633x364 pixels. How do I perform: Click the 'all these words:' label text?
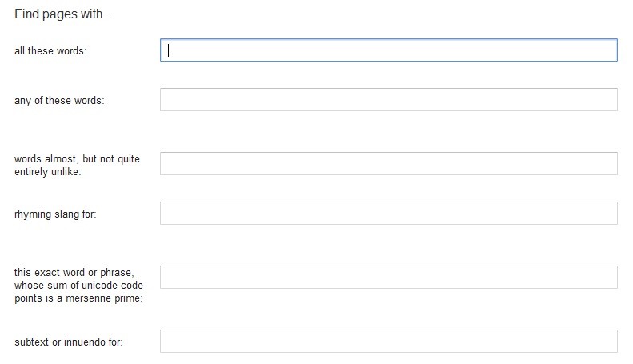tap(50, 51)
